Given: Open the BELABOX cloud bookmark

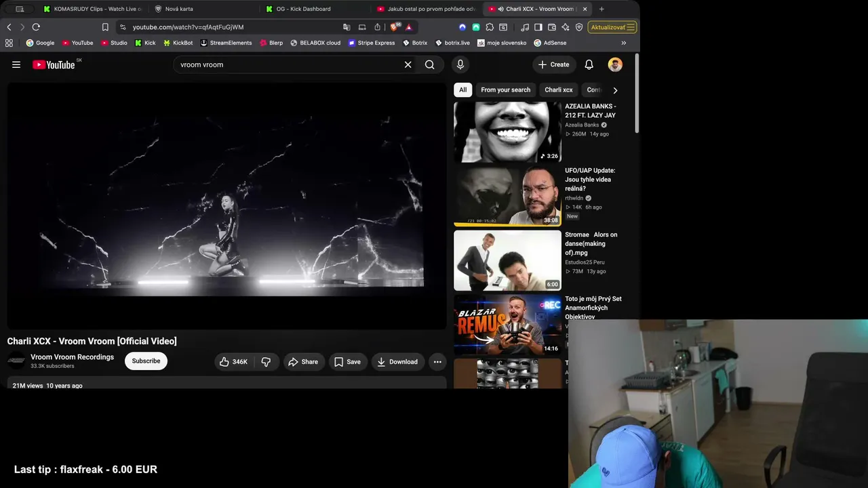Looking at the screenshot, I should 315,43.
